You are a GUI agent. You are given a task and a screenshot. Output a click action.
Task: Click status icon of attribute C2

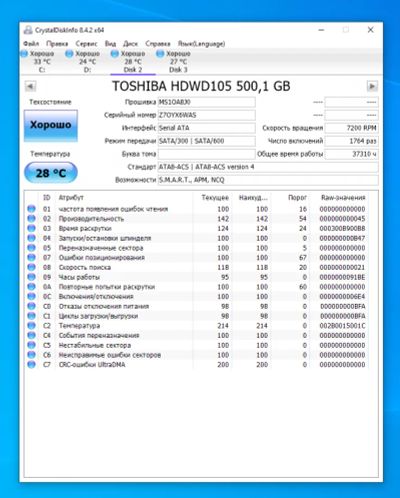[31, 326]
